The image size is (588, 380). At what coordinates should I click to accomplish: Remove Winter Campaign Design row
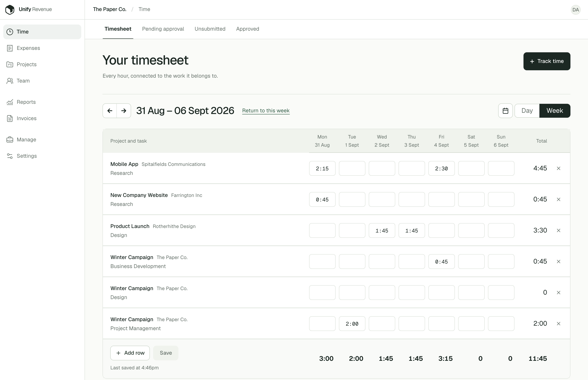(559, 293)
